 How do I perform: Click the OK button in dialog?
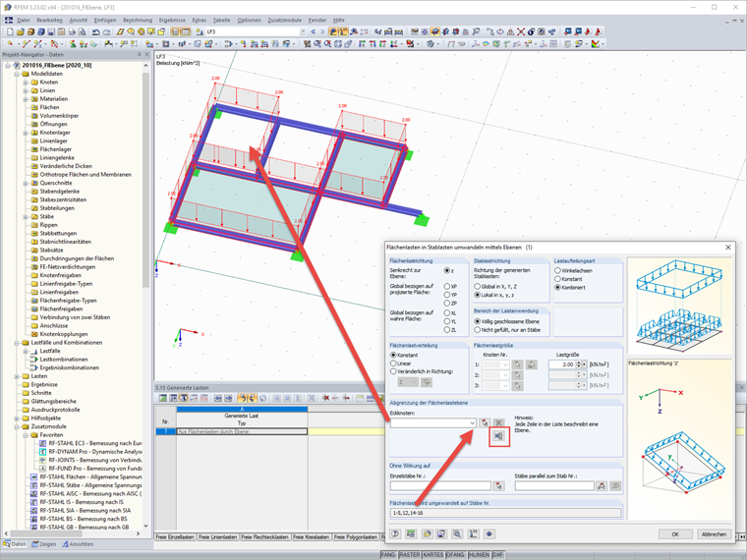pos(675,534)
